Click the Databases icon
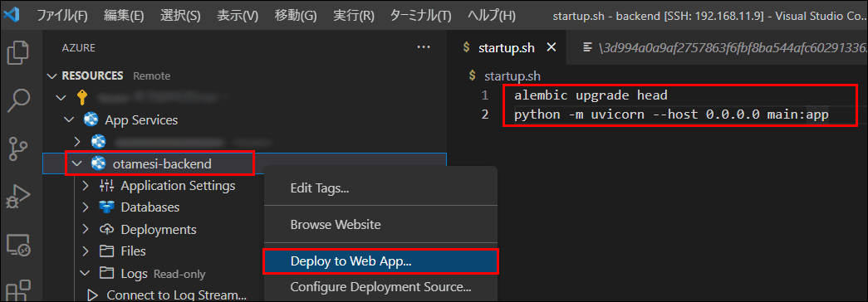 (107, 207)
